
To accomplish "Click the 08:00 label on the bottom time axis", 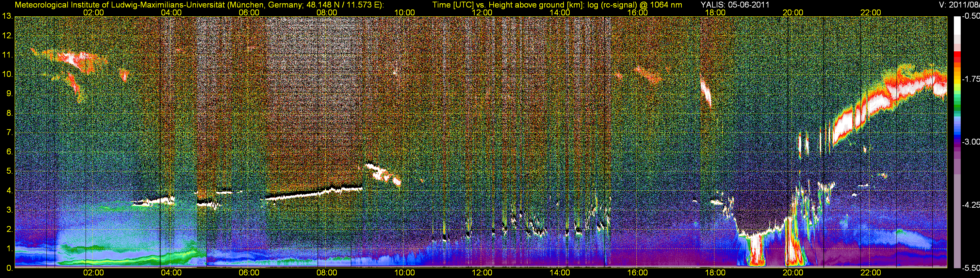I will point(327,273).
